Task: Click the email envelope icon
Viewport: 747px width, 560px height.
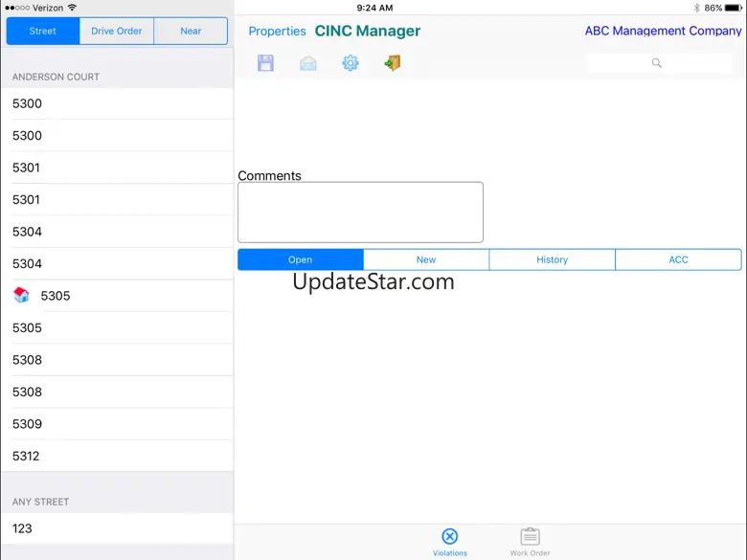Action: (x=308, y=63)
